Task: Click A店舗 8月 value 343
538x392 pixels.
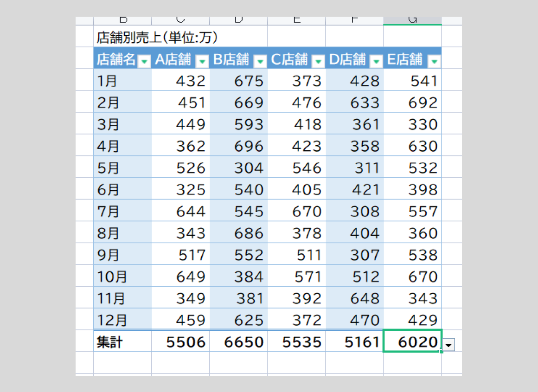Action: [x=180, y=232]
